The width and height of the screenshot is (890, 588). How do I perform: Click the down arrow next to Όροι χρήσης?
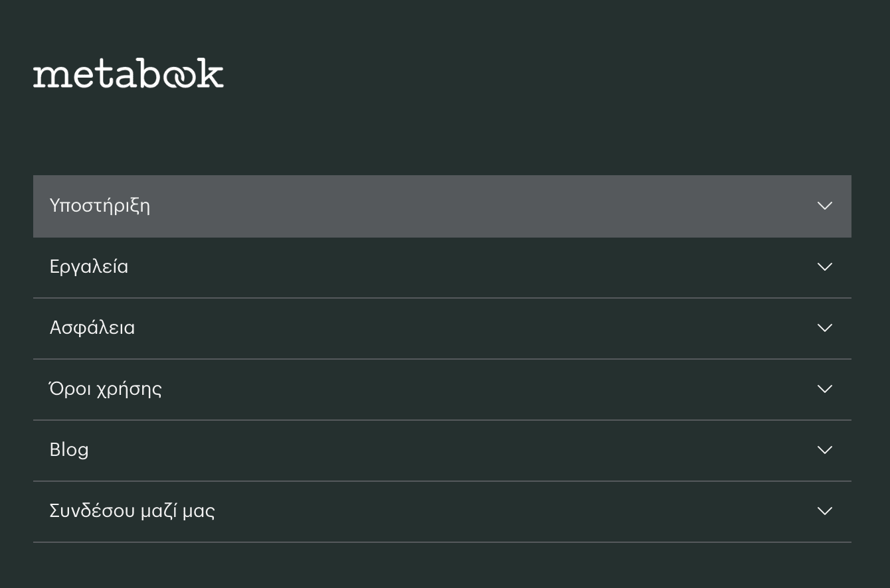coord(824,389)
